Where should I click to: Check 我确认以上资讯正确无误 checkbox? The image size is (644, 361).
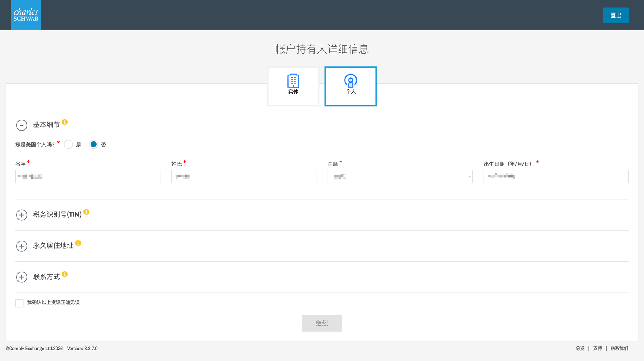click(x=19, y=303)
